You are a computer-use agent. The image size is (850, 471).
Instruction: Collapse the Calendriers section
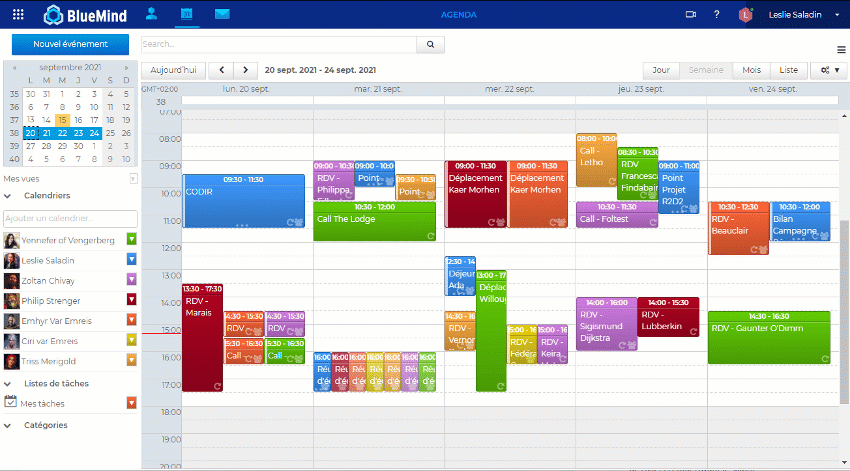pos(10,196)
